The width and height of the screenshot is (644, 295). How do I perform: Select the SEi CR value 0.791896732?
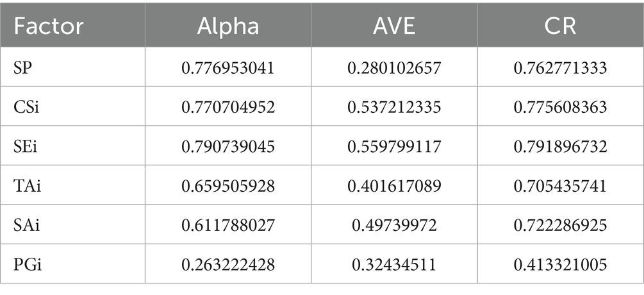pyautogui.click(x=561, y=147)
